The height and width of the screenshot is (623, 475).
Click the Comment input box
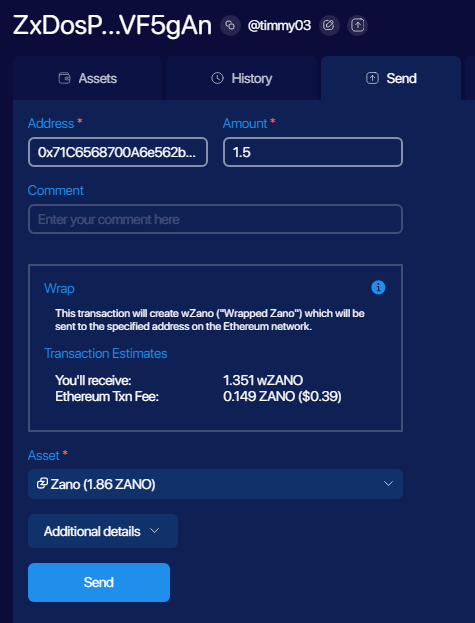pyautogui.click(x=215, y=219)
